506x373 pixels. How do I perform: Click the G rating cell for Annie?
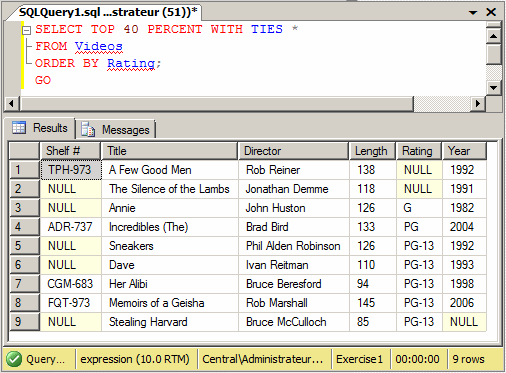coord(419,208)
